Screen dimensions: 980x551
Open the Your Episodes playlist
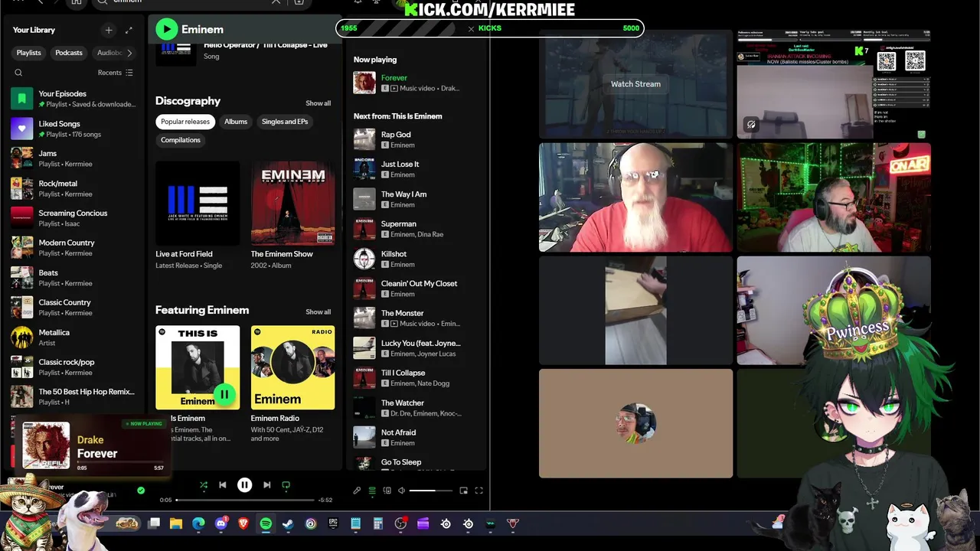74,99
